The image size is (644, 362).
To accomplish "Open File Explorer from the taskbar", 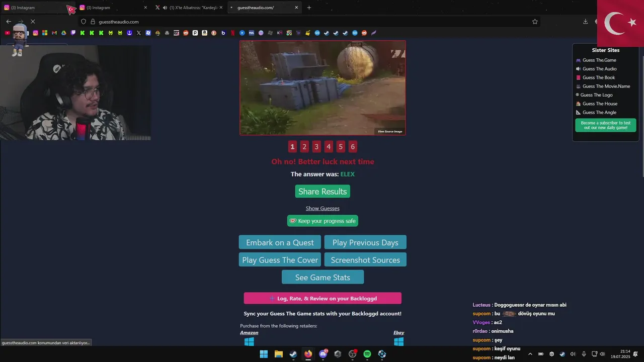I will (x=278, y=354).
